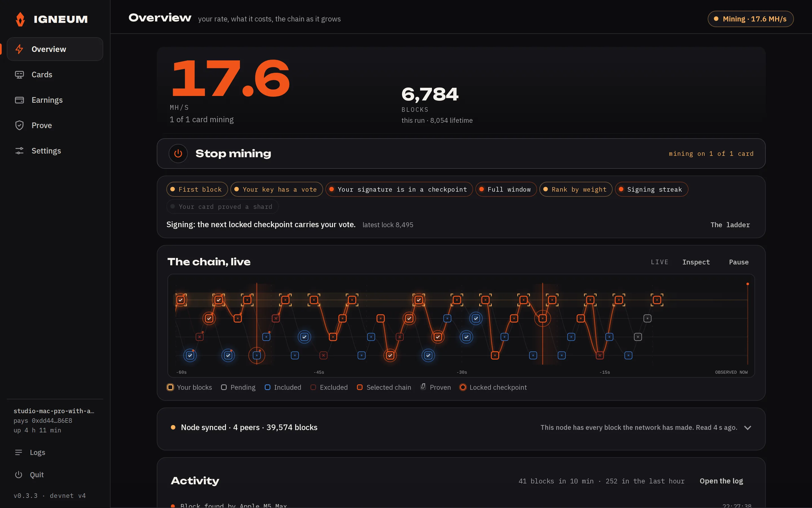Click the Your blocks legend icon
Screen dimensions: 812x508
(171, 387)
